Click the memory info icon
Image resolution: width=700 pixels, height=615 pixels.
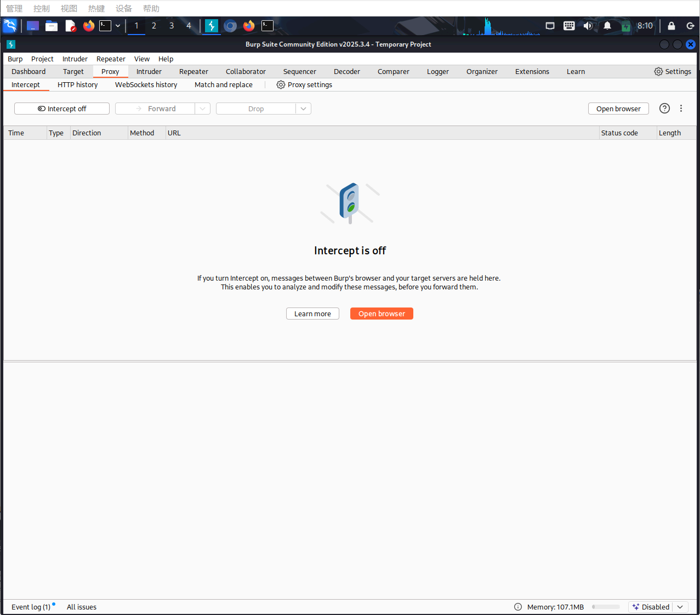pos(518,607)
